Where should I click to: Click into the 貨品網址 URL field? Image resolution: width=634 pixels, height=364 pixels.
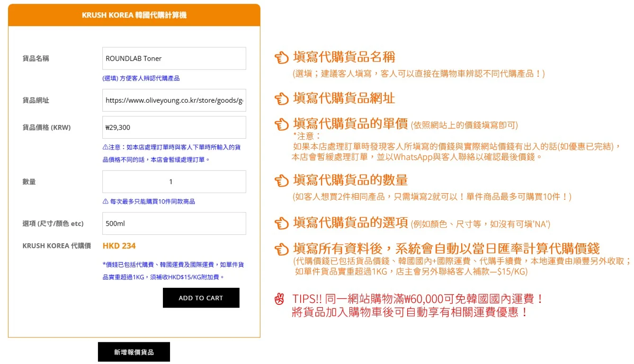[174, 100]
